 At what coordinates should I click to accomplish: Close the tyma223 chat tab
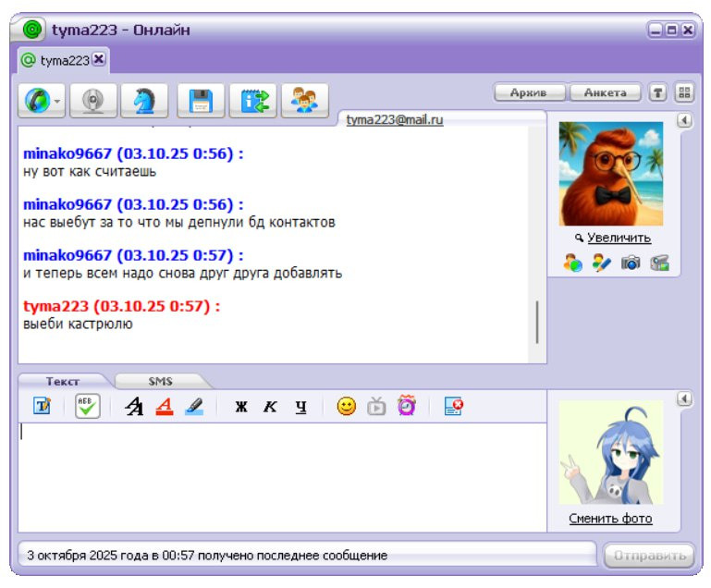tap(99, 59)
